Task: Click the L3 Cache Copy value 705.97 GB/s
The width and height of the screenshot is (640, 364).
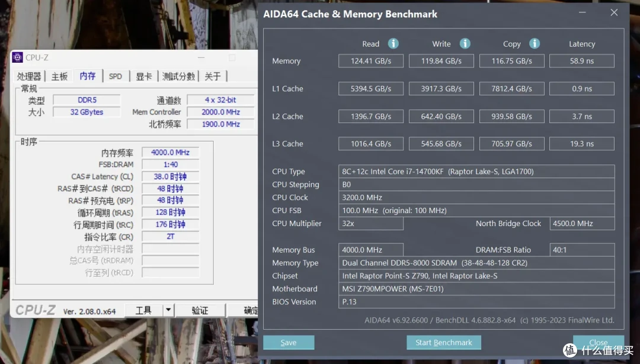Action: (x=512, y=143)
